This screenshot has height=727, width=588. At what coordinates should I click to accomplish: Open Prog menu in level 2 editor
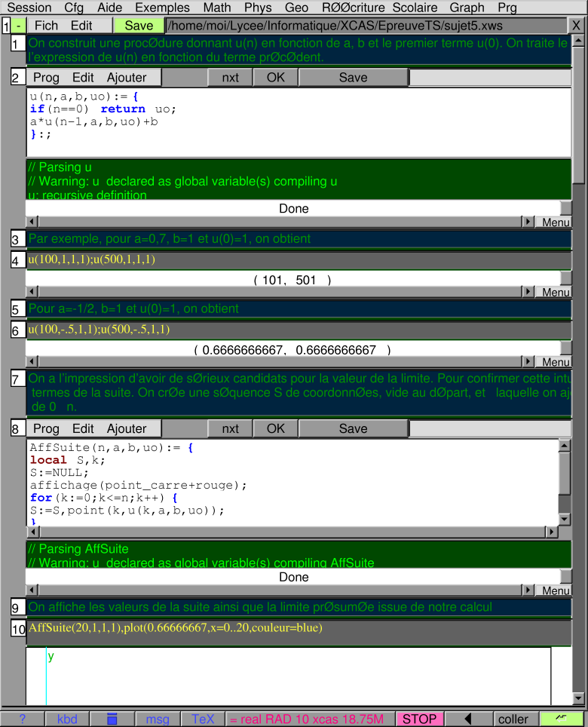(x=46, y=78)
